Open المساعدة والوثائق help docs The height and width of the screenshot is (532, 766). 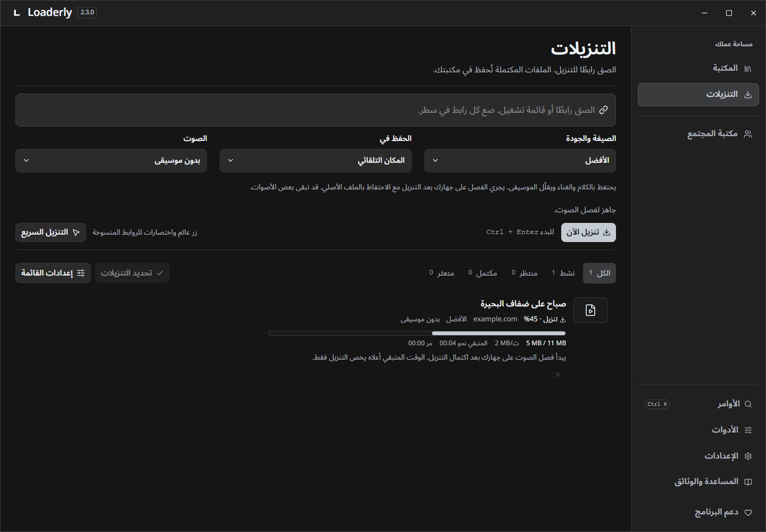[x=698, y=481]
